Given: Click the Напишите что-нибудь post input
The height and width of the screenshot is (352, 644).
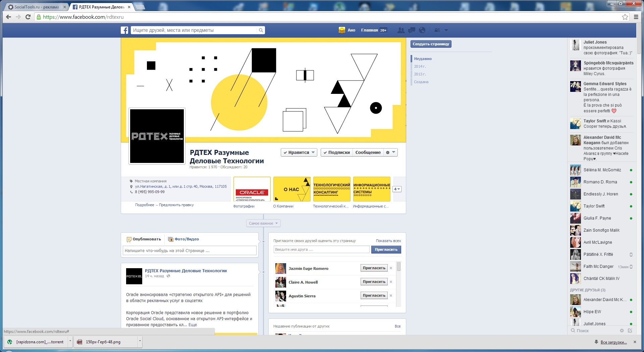Looking at the screenshot, I should tap(190, 250).
